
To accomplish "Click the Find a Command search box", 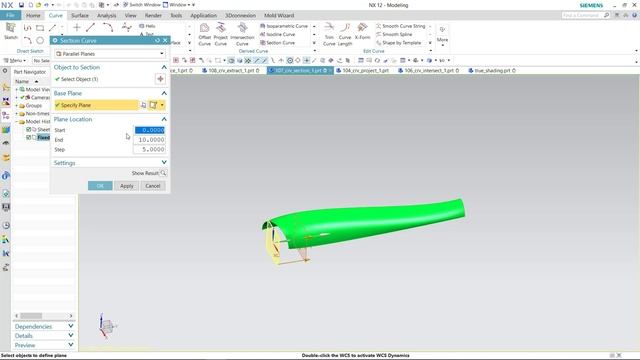I will point(585,15).
